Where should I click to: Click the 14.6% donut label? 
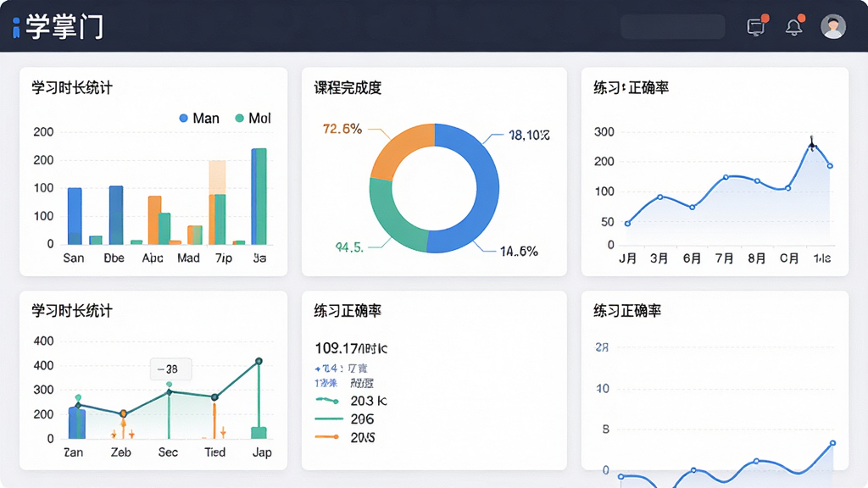coord(519,251)
